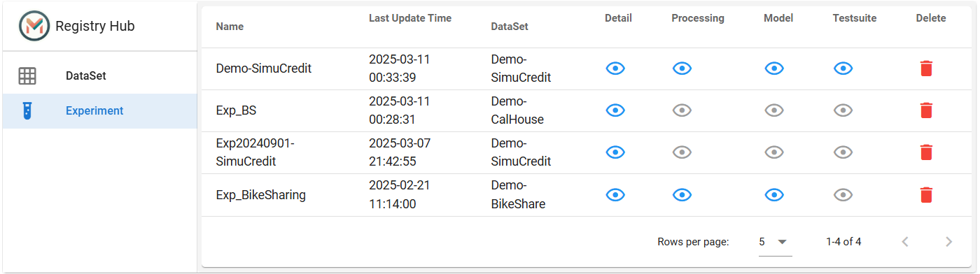View Detail eye icon for Demo-SimuCredit
The image size is (980, 274).
pos(615,68)
